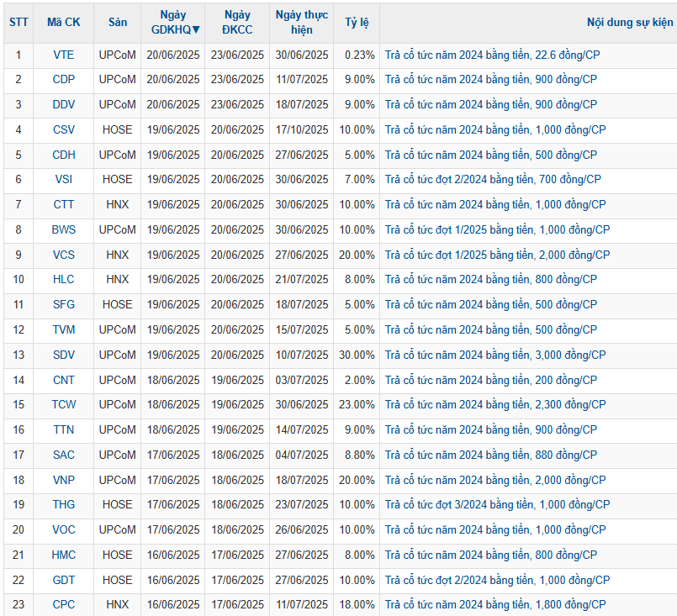Image resolution: width=677 pixels, height=616 pixels.
Task: Click the sort arrow on Ngày GDKHQ header
Action: [196, 29]
